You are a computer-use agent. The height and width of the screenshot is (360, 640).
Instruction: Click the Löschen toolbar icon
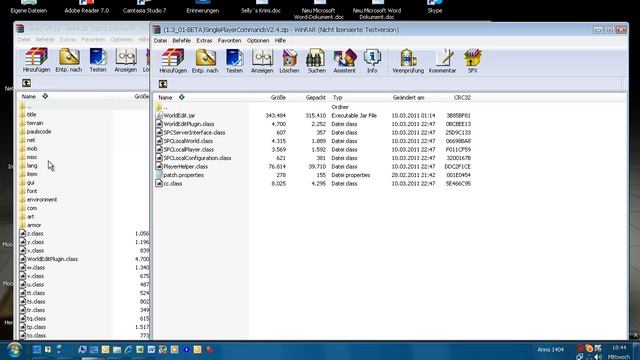[x=289, y=61]
